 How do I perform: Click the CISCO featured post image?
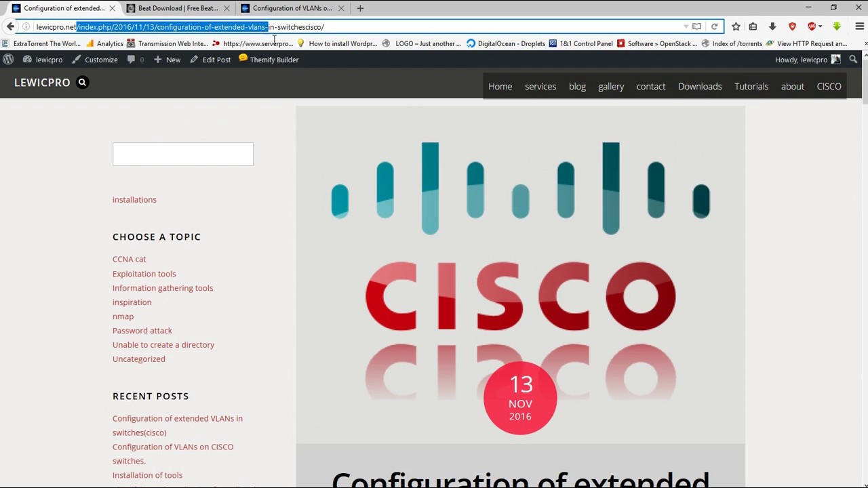click(x=520, y=274)
